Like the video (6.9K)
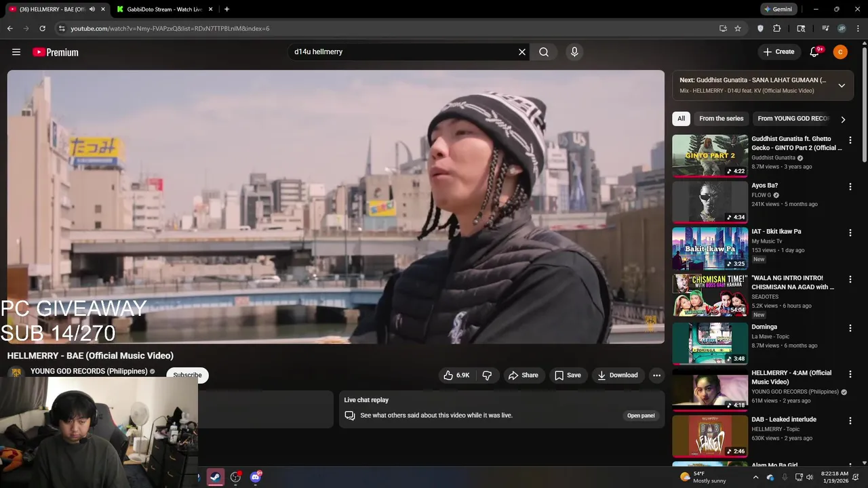868x488 pixels. [456, 375]
